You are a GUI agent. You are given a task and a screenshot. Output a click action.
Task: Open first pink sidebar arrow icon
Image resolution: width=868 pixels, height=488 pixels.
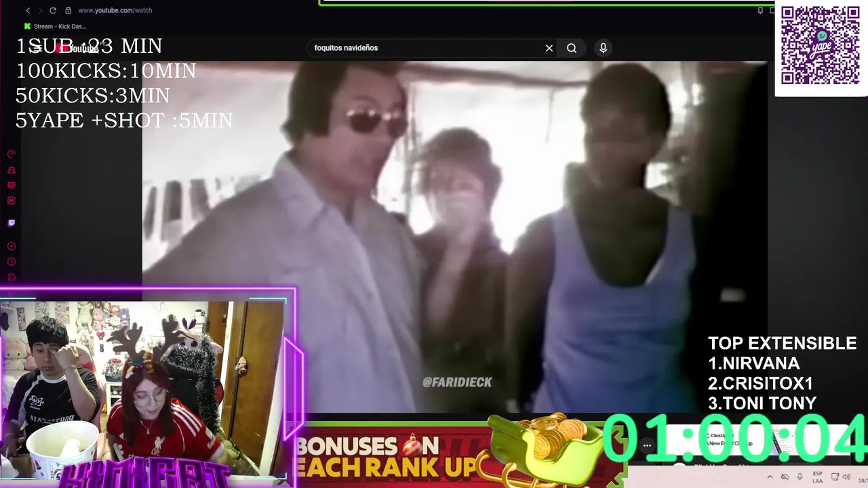(11, 155)
